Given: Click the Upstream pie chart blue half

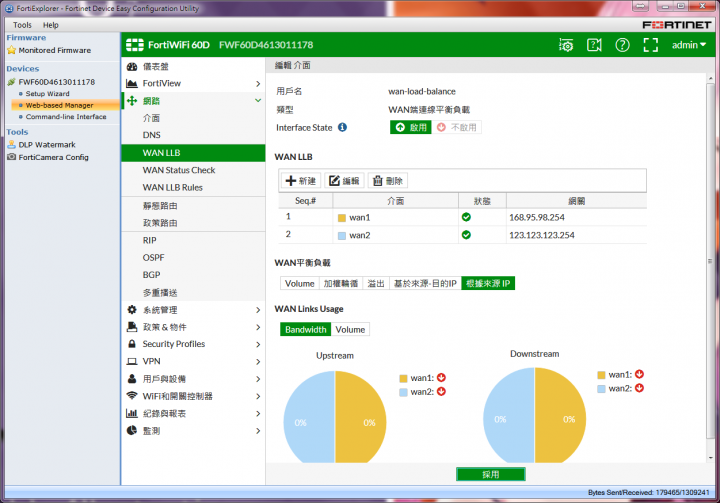Looking at the screenshot, I should click(309, 417).
